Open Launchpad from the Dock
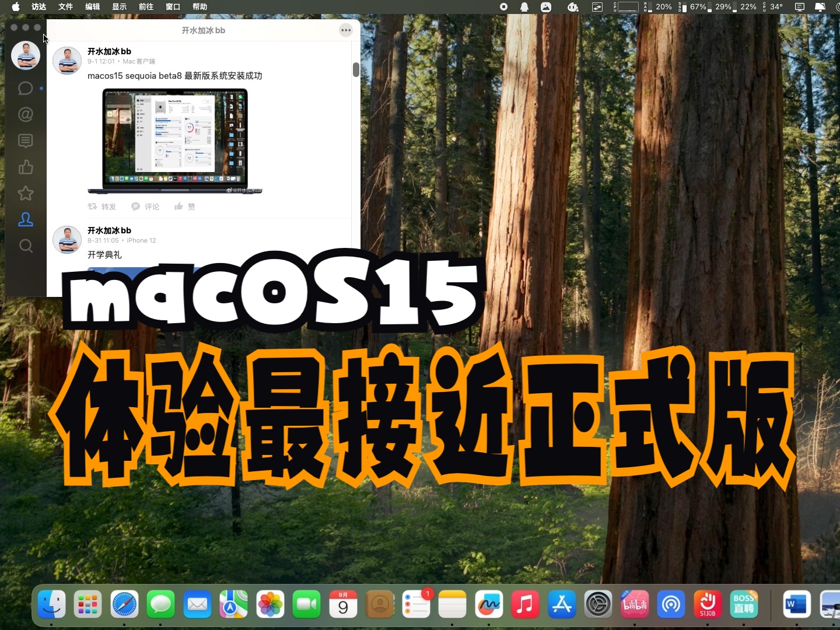This screenshot has height=630, width=840. tap(87, 604)
